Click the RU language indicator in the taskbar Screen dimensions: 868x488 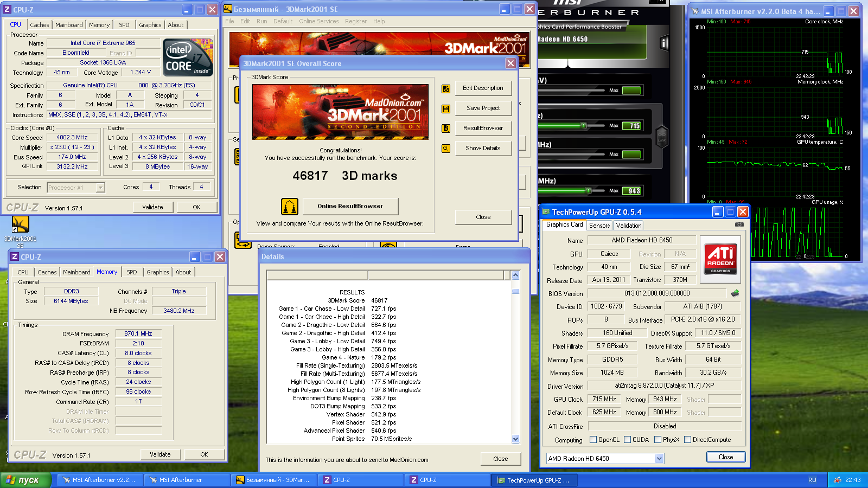[x=812, y=480]
